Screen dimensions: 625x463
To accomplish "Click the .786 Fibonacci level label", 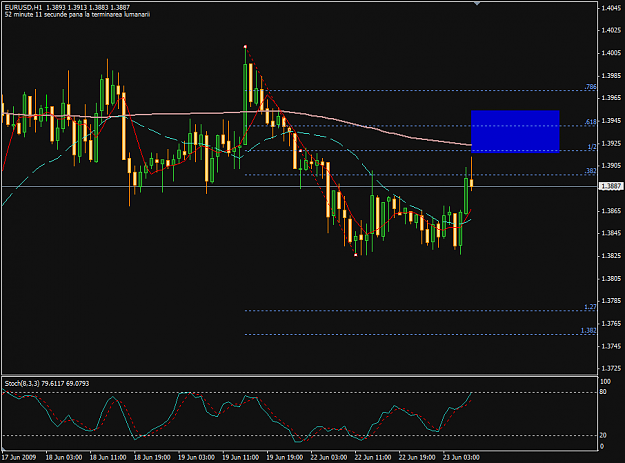I will tap(590, 87).
